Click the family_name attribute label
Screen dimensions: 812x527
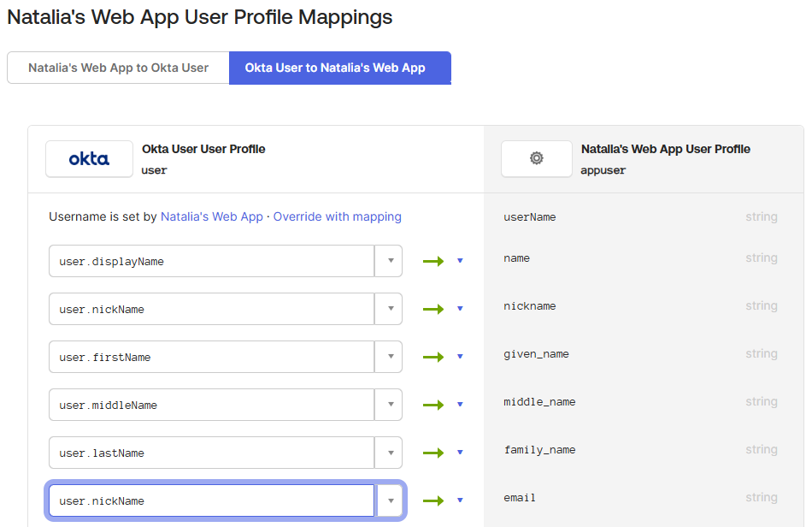tap(539, 450)
